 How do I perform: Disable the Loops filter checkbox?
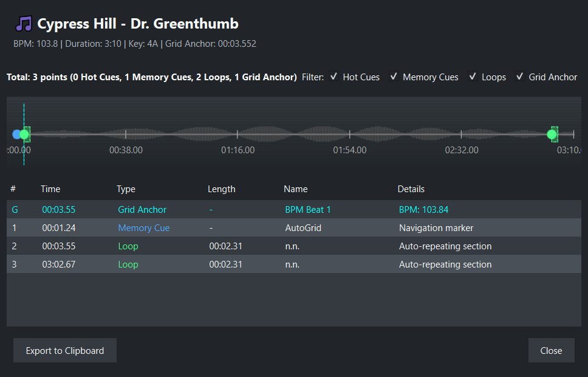[473, 77]
